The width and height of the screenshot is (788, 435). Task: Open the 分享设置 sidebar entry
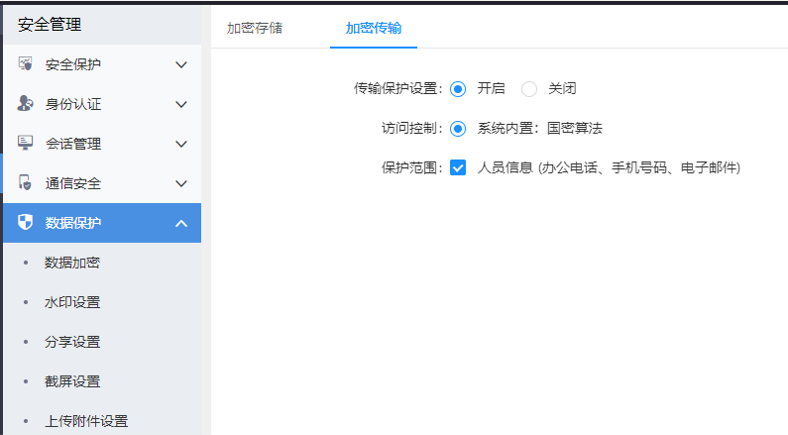[72, 342]
